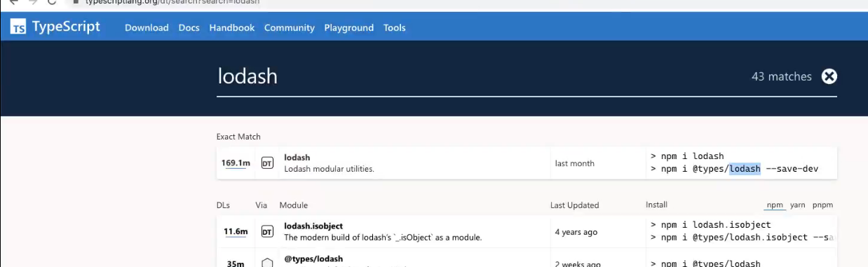Open the Playground link
The image size is (868, 267).
click(349, 28)
